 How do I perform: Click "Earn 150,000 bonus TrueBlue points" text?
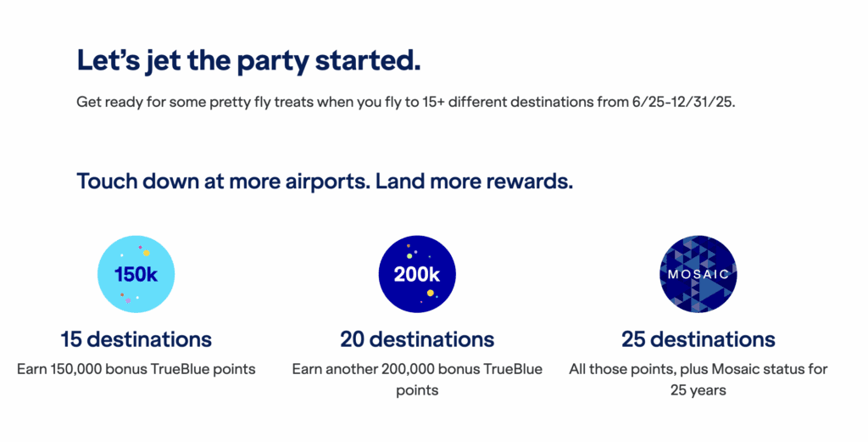click(x=136, y=369)
